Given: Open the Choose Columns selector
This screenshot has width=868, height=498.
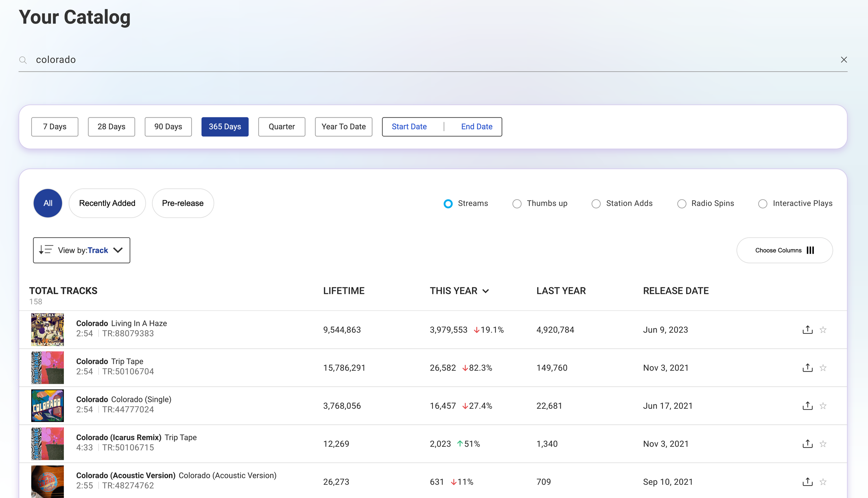Looking at the screenshot, I should tap(784, 250).
